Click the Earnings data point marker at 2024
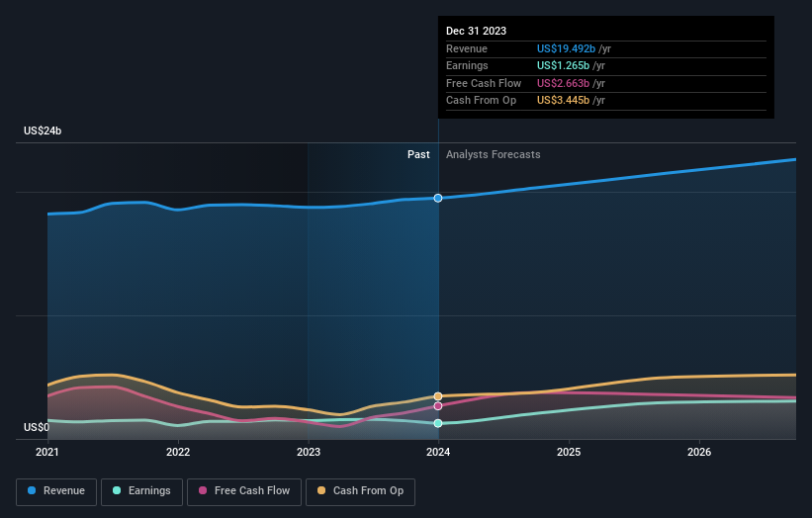The width and height of the screenshot is (812, 518). [x=438, y=423]
